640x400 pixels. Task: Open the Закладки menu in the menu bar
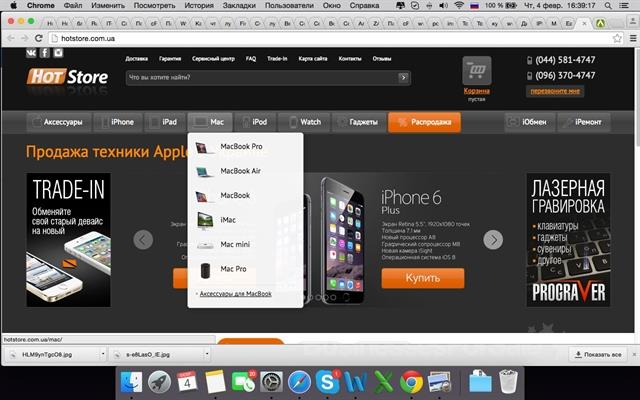(x=241, y=6)
